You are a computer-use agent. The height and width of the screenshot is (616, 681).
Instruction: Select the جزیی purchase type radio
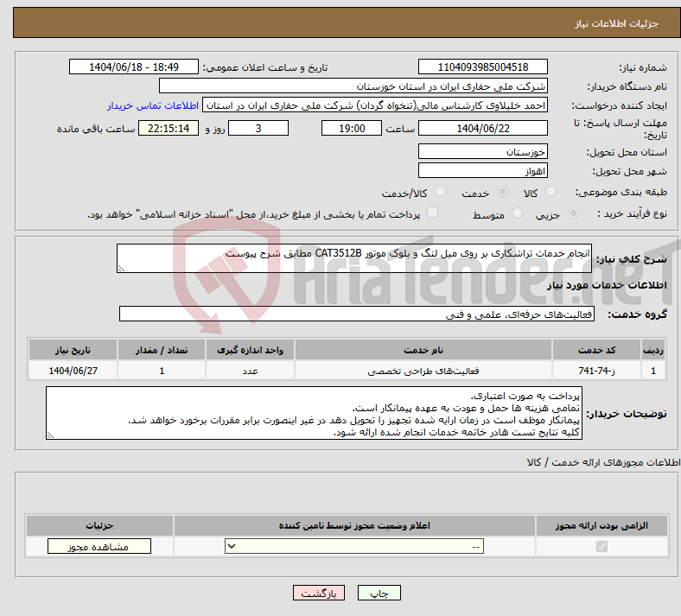[x=573, y=213]
